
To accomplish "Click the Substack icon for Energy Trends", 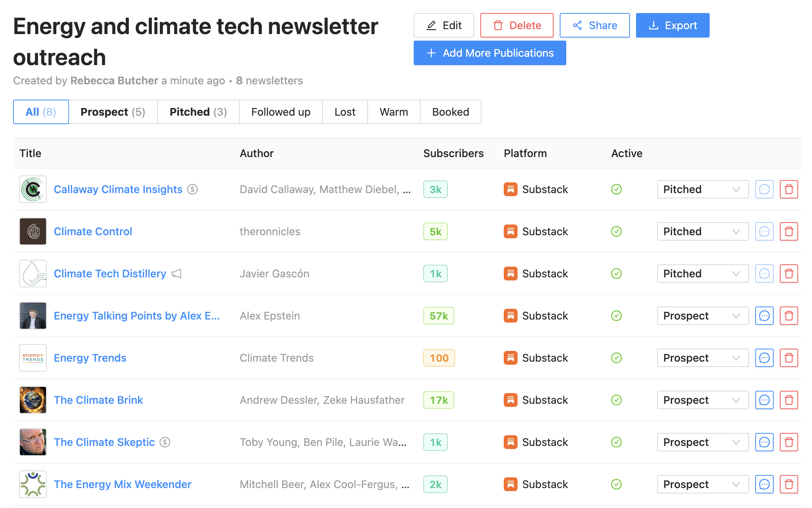I will click(511, 357).
